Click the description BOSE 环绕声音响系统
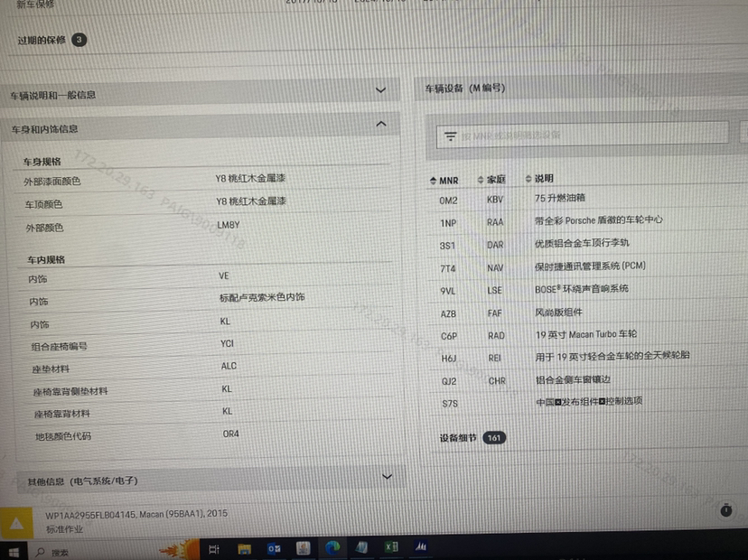The height and width of the screenshot is (560, 748). pyautogui.click(x=582, y=289)
